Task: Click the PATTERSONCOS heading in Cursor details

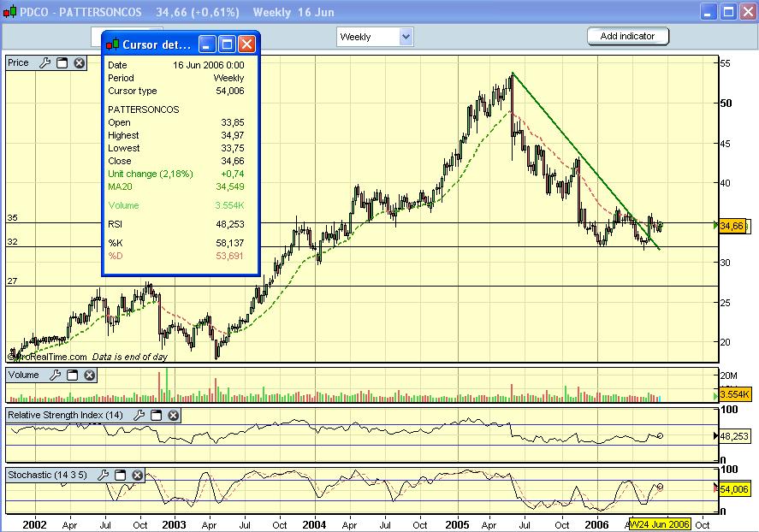Action: pyautogui.click(x=144, y=109)
